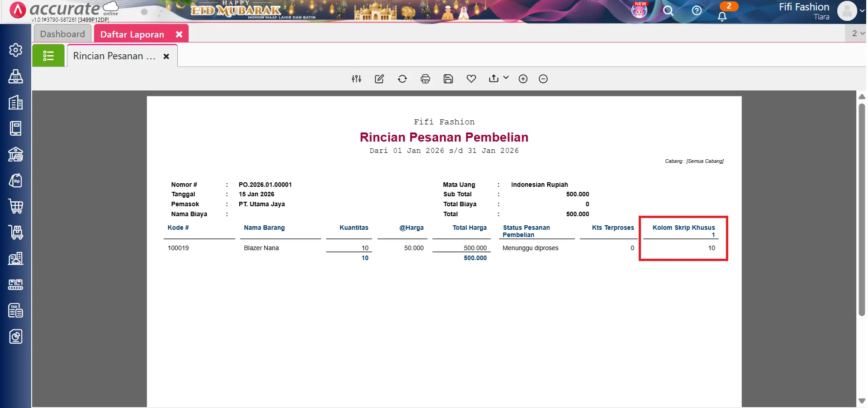Image resolution: width=868 pixels, height=408 pixels.
Task: Save the report with the floppy disk icon
Action: tap(448, 79)
